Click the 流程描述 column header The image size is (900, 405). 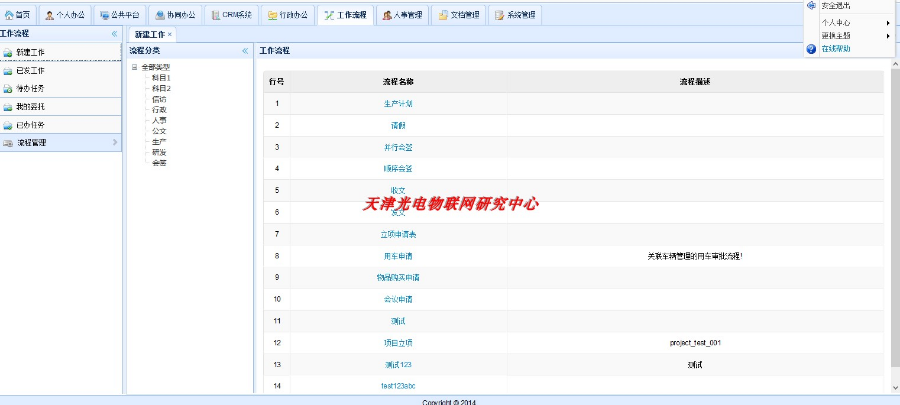(x=695, y=82)
